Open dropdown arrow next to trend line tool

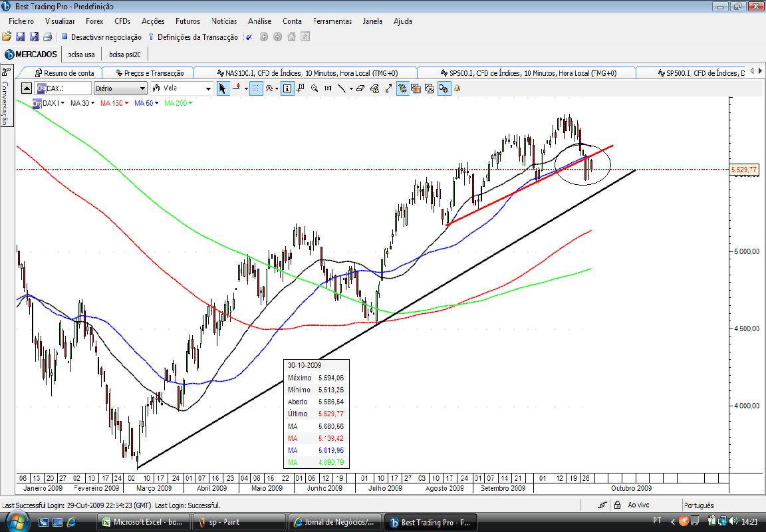352,89
